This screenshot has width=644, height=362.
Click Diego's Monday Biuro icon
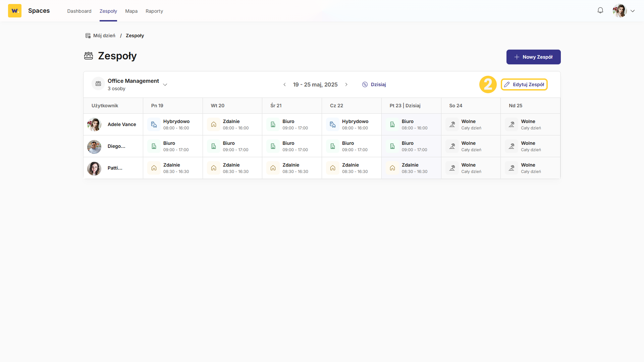tap(154, 146)
